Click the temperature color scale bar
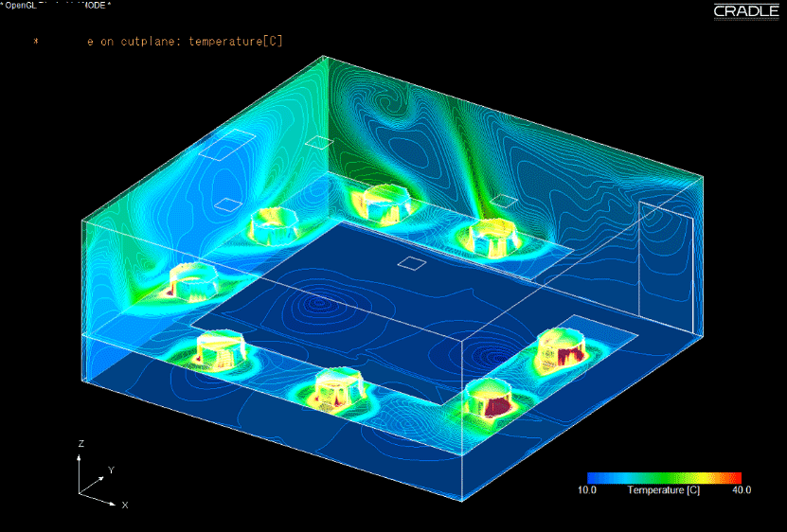The height and width of the screenshot is (532, 787). point(664,478)
